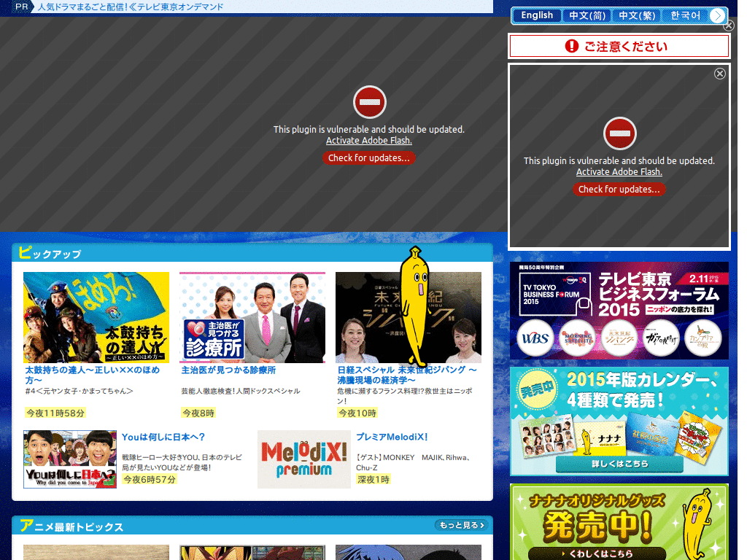Screen dimensions: 747x560
Task: Open 太鼓持ちの達人 program thumbnail
Action: pyautogui.click(x=96, y=318)
